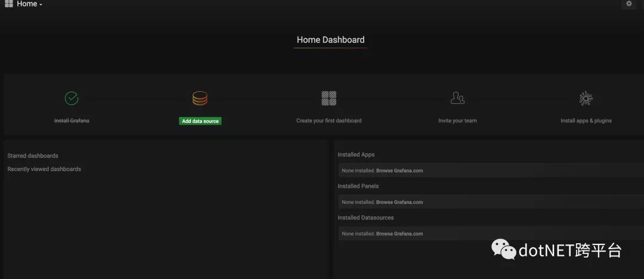The image size is (644, 279).
Task: Click the Installed Datasources heading
Action: [366, 218]
